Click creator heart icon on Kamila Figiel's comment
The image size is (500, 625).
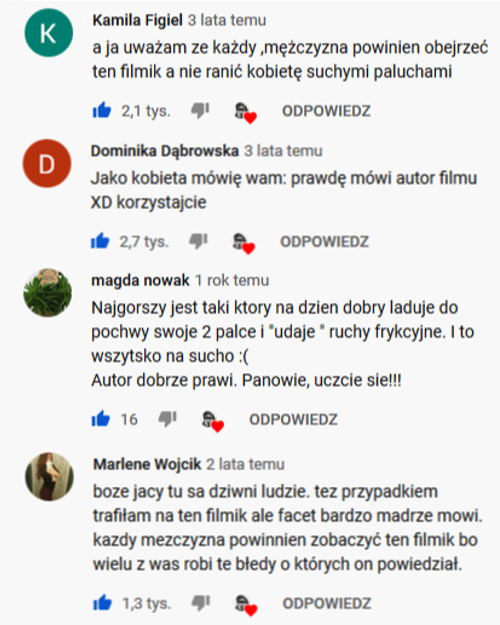pos(245,113)
